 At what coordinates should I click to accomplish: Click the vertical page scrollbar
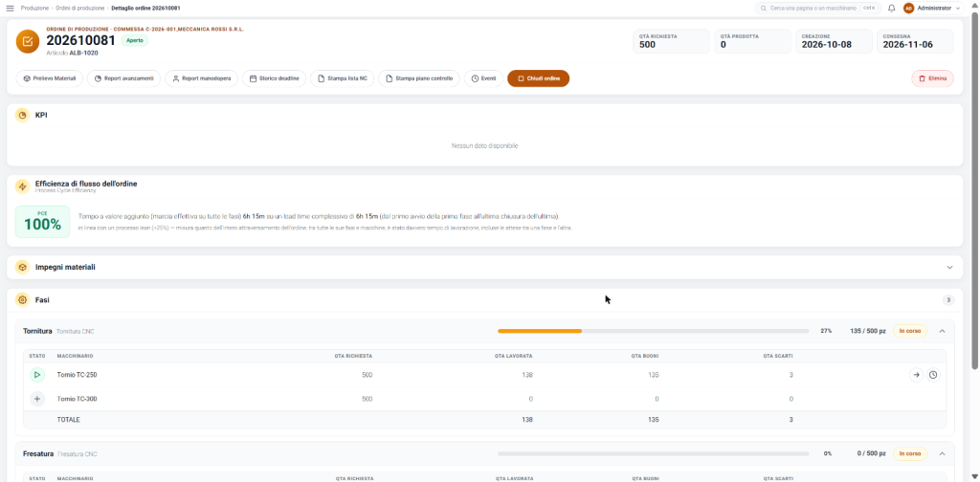pyautogui.click(x=975, y=190)
